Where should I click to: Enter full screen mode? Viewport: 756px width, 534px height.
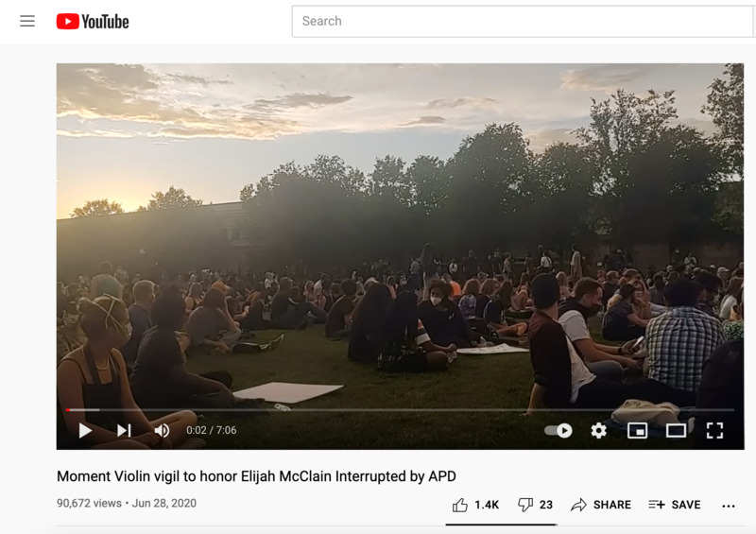(714, 430)
